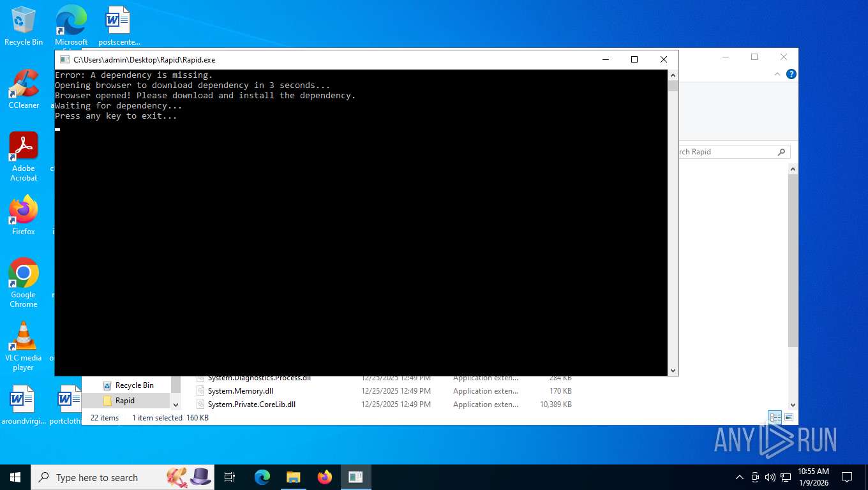Click the 'Press any key to exit...' line
868x490 pixels.
point(116,116)
